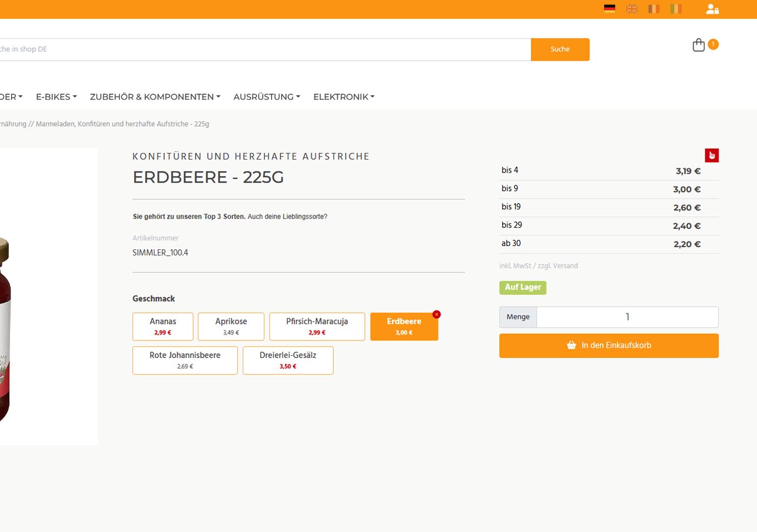Open the ELEKTRONIK navigation menu
Viewport: 757px width, 532px height.
pos(343,97)
